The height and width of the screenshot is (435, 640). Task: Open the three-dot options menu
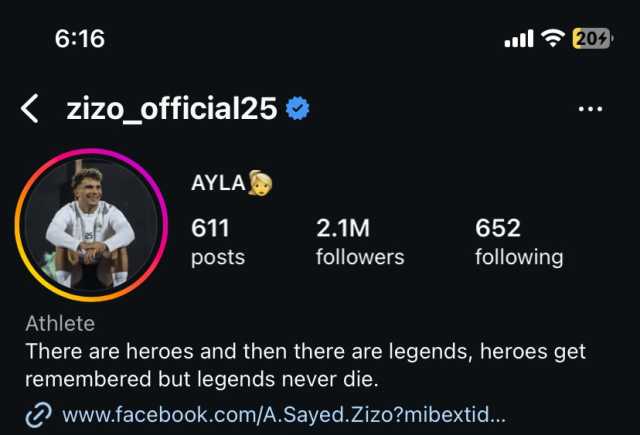point(590,109)
